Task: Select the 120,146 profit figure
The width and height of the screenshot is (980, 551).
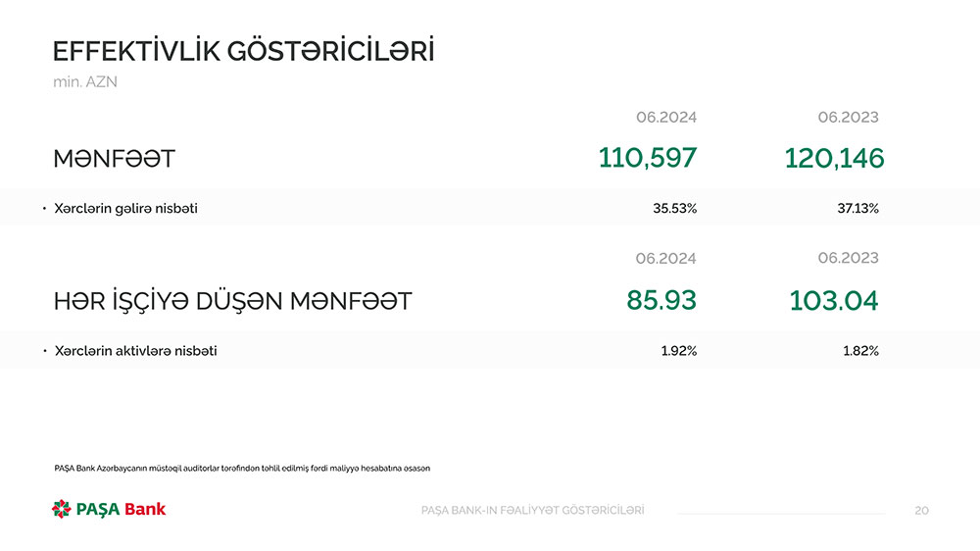Action: click(x=834, y=157)
